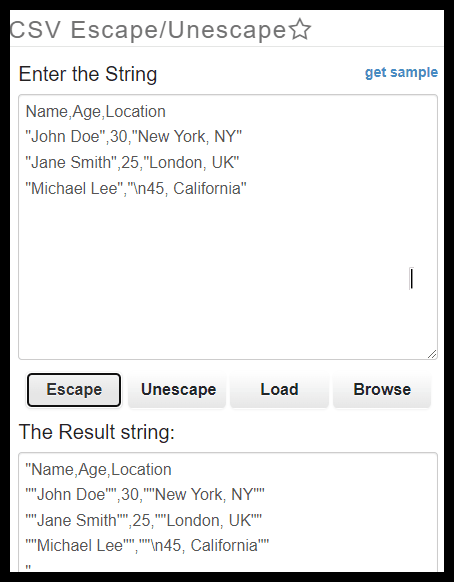
Task: Click the John Doe line in the input box
Action: pyautogui.click(x=134, y=137)
